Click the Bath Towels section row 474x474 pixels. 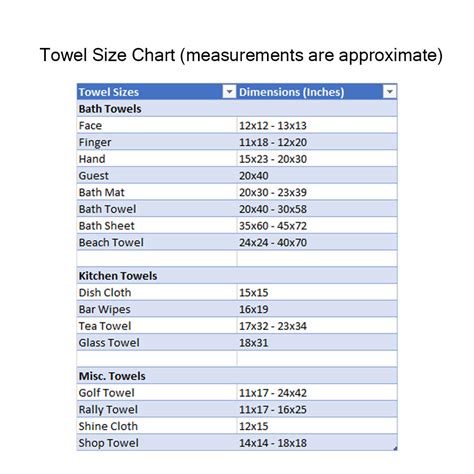pyautogui.click(x=237, y=109)
